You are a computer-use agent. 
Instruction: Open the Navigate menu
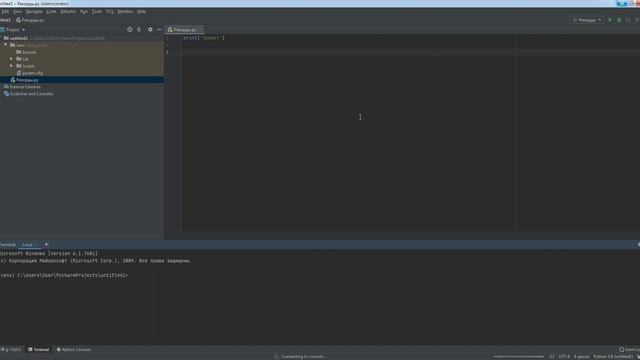[34, 11]
